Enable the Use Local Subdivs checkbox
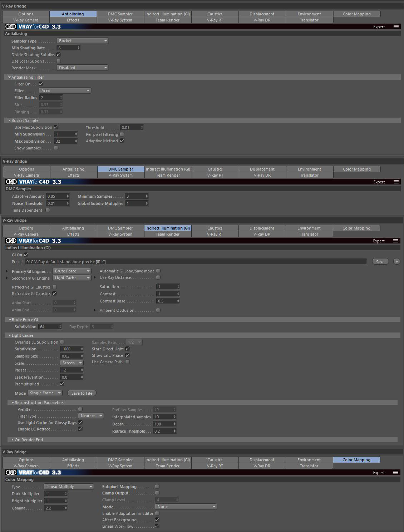Screen dimensions: 404x532 (x=58, y=61)
